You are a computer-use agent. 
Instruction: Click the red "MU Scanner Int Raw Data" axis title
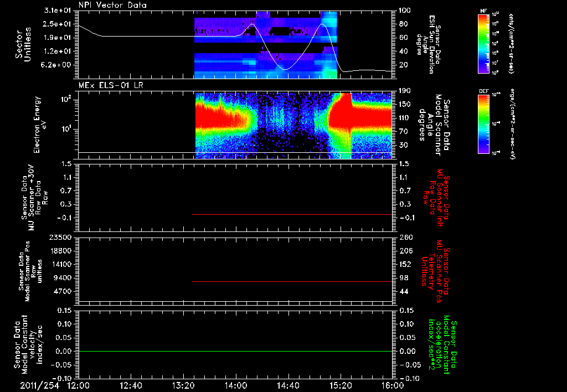(x=436, y=198)
